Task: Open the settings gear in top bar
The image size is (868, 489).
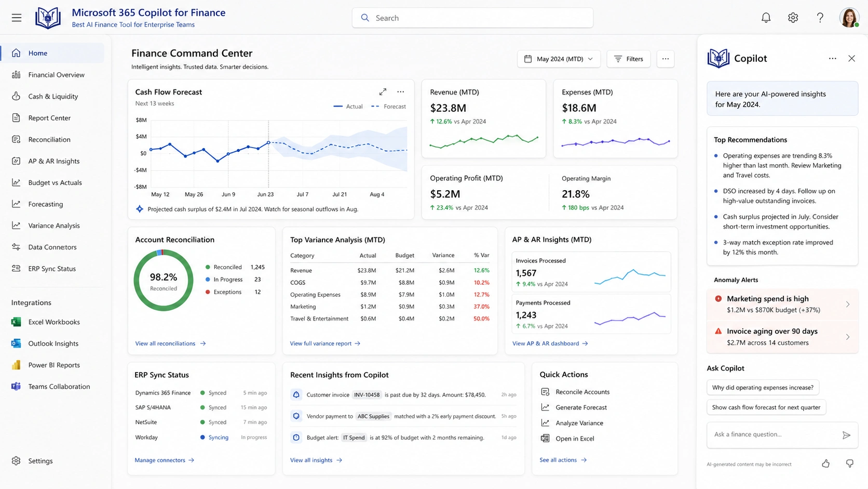Action: click(793, 18)
